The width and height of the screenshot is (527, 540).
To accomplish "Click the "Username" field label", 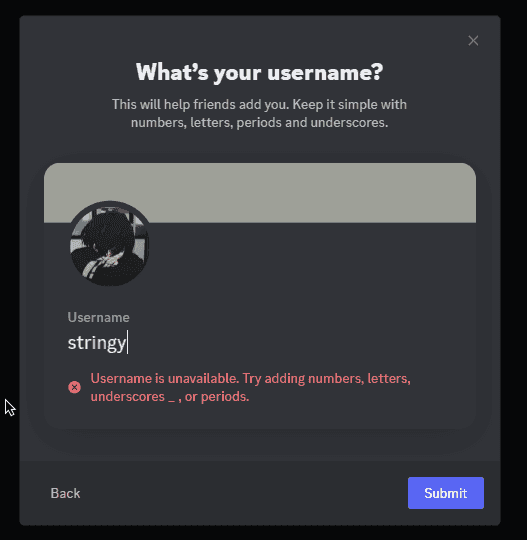I will pos(99,317).
